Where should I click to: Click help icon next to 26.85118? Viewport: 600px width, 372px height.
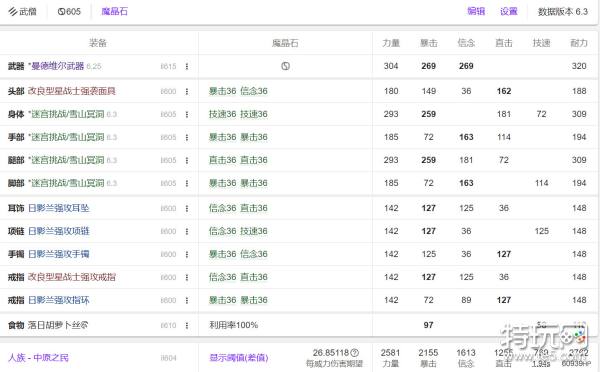point(355,352)
